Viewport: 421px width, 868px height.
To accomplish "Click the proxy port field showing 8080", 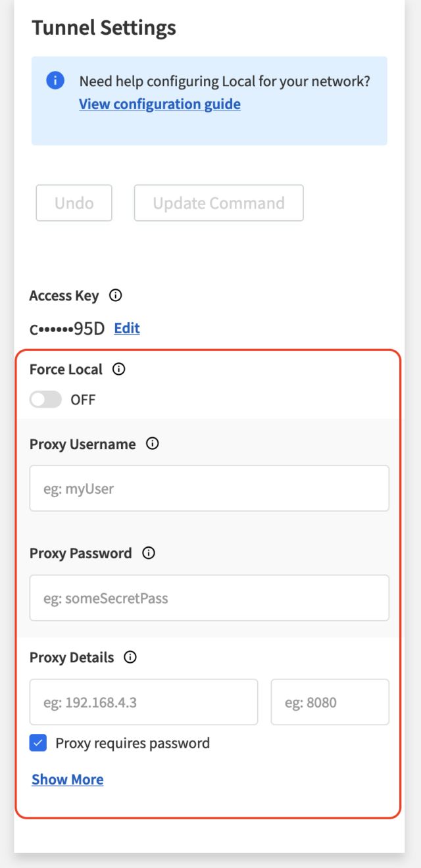I will pyautogui.click(x=330, y=702).
